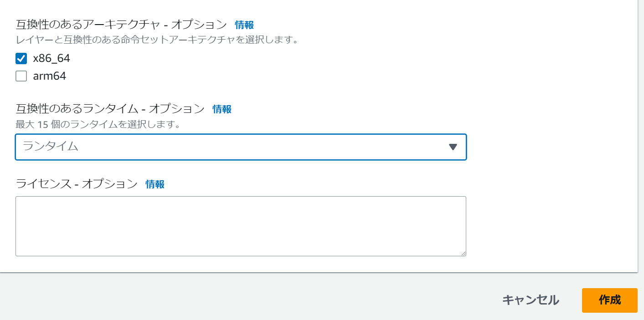Click inside the license text area
Viewport: 644px width, 320px height.
(x=241, y=225)
